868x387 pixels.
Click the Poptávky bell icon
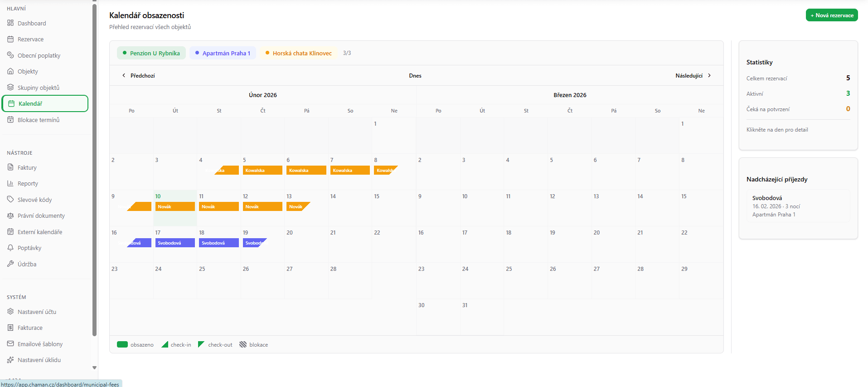(10, 248)
